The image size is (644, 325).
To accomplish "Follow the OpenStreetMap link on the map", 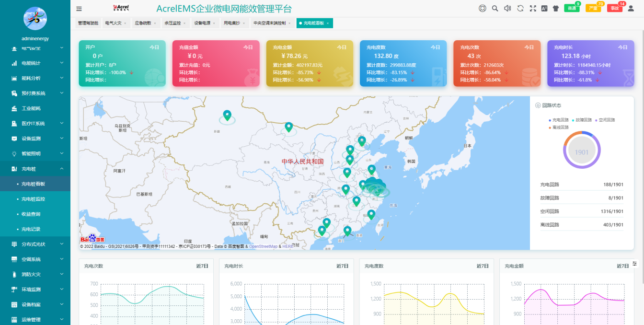I will click(x=263, y=246).
